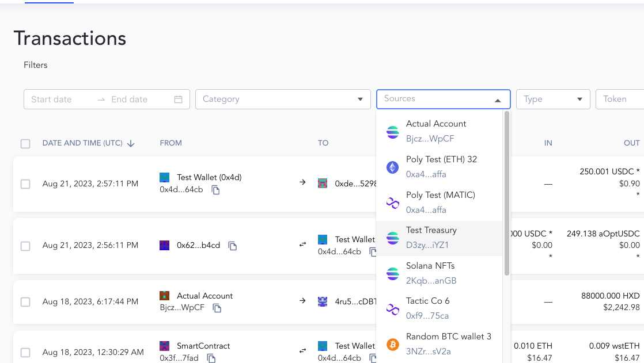Focus the Start date input field

tap(60, 100)
